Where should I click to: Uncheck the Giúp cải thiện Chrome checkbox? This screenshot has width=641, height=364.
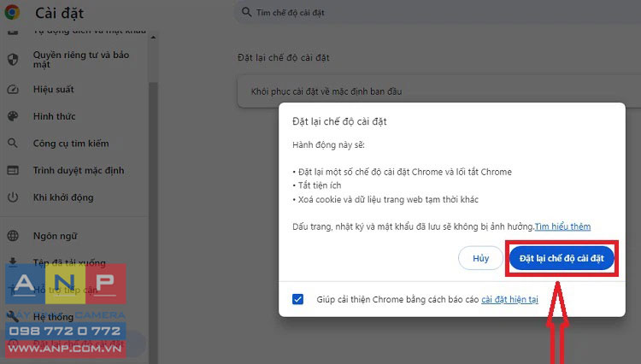298,299
